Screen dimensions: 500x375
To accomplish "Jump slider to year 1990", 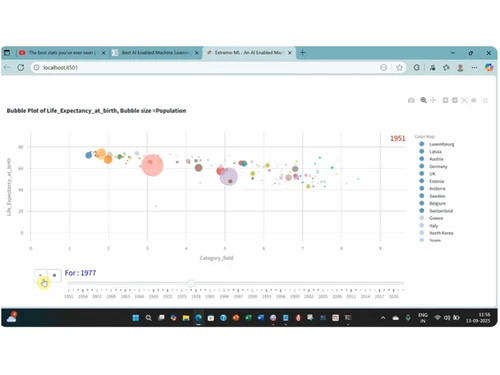I will tap(252, 296).
